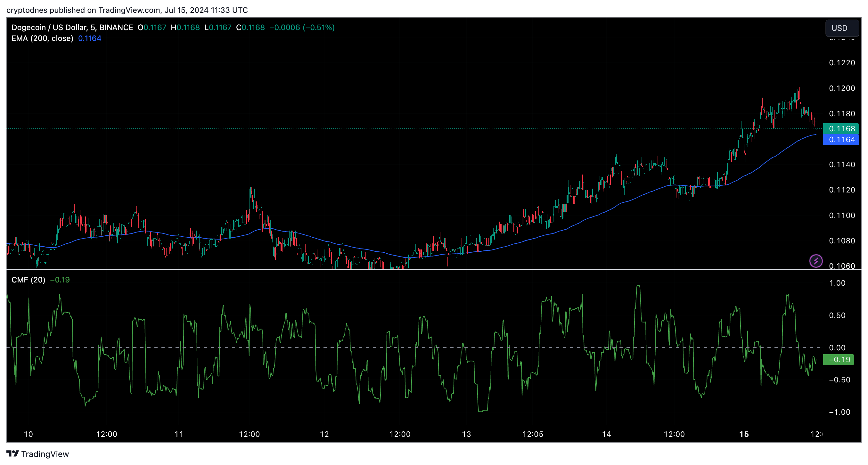Viewport: 868px width, 465px height.
Task: Click the -0.0006 (-0.51%) change text
Action: 302,27
